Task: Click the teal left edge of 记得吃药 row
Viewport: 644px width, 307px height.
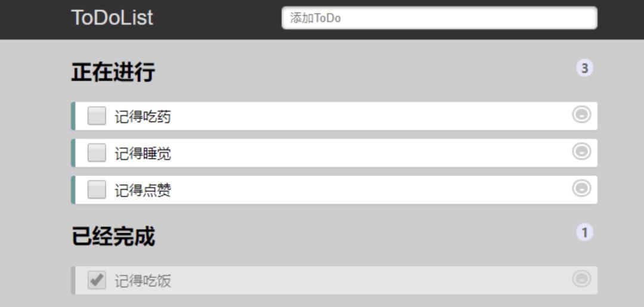Action: coord(73,116)
